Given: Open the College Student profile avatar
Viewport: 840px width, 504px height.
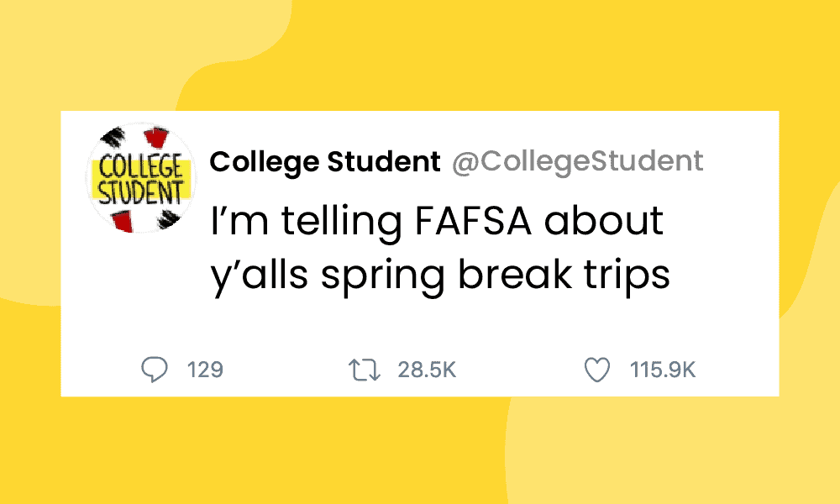Looking at the screenshot, I should click(x=140, y=178).
